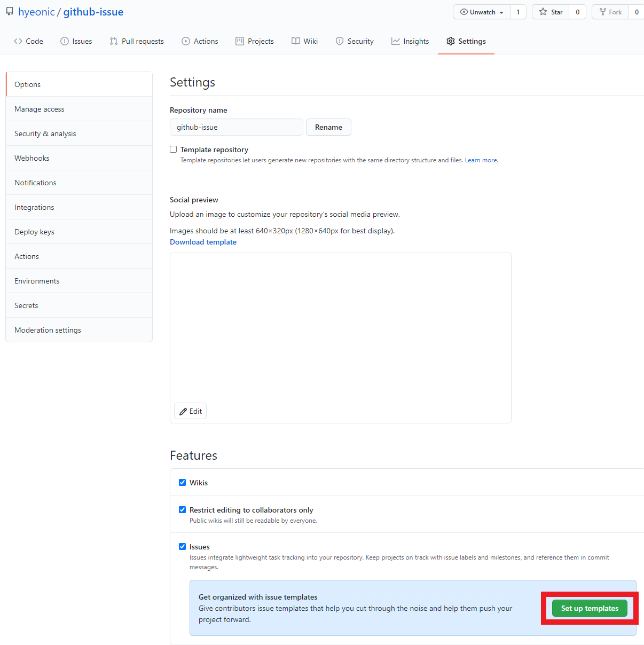Click the fork icon
This screenshot has width=644, height=645.
[603, 12]
